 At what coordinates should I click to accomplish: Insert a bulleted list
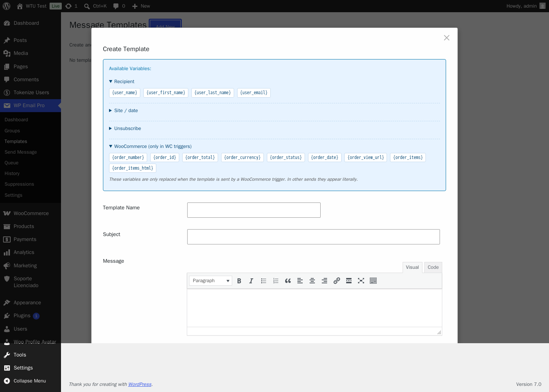pyautogui.click(x=263, y=281)
